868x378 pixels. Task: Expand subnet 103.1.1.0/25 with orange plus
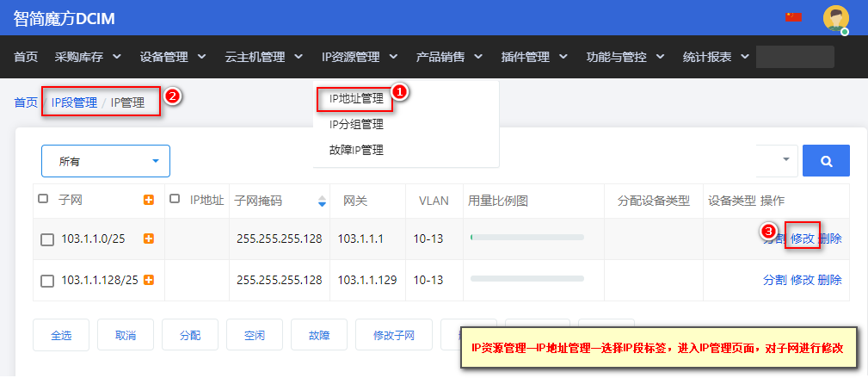[148, 239]
